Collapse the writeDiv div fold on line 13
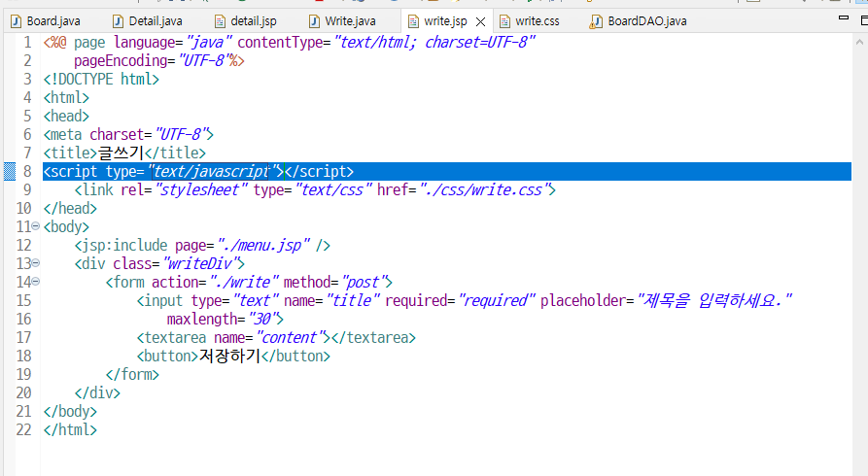The image size is (868, 476). click(x=35, y=263)
